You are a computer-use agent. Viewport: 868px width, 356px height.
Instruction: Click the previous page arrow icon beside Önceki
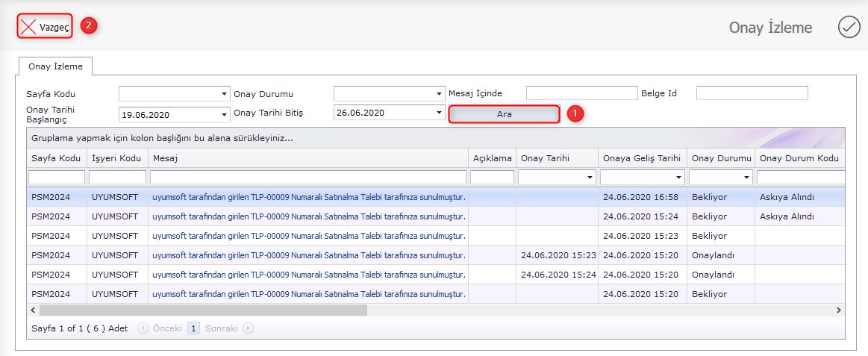click(x=143, y=328)
